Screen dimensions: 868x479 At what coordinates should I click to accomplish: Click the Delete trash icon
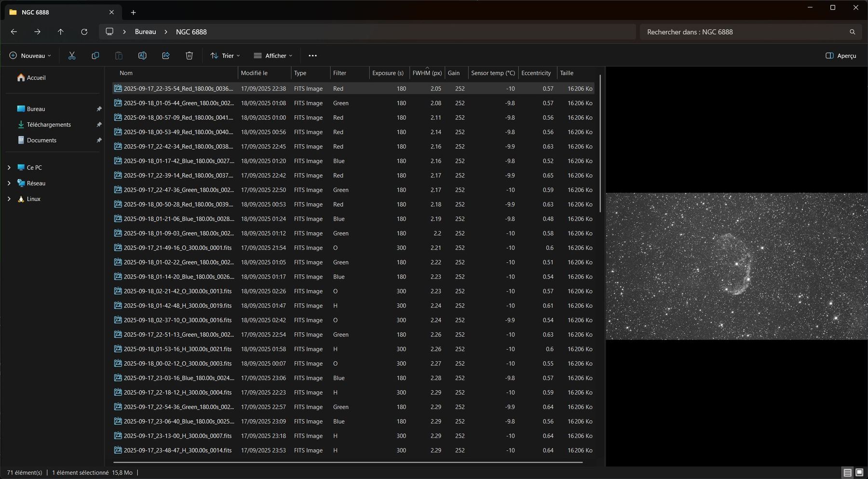[x=189, y=56]
